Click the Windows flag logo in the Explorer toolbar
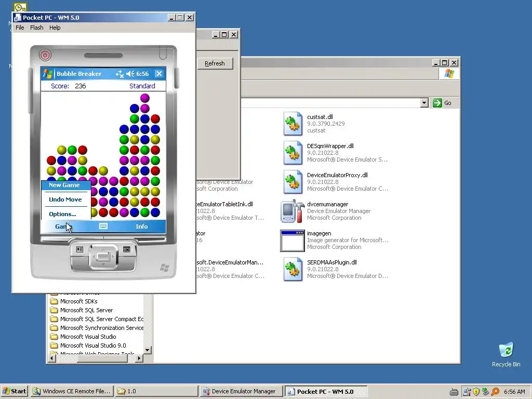 tap(449, 74)
